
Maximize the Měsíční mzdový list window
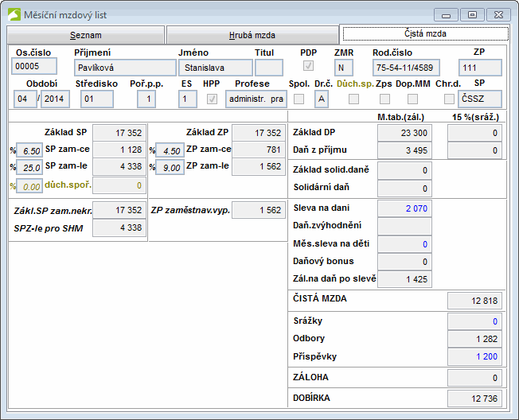pos(472,14)
